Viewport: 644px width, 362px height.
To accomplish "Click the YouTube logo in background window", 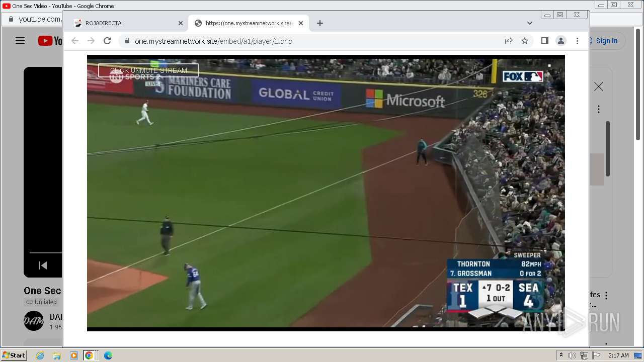I will (50, 41).
